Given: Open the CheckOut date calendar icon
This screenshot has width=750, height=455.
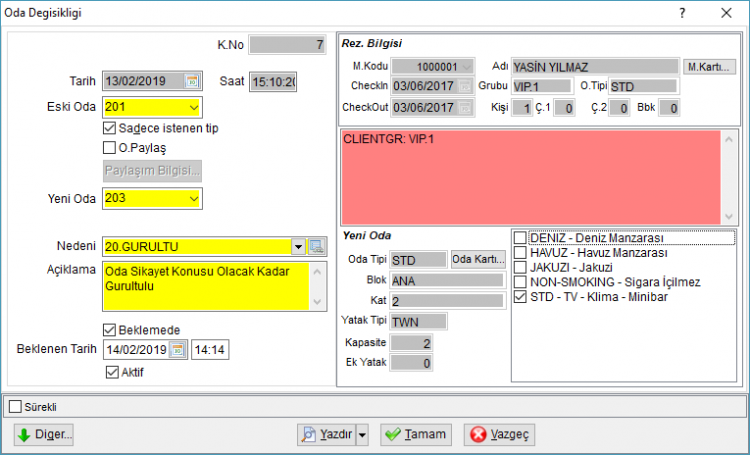Looking at the screenshot, I should tap(464, 108).
